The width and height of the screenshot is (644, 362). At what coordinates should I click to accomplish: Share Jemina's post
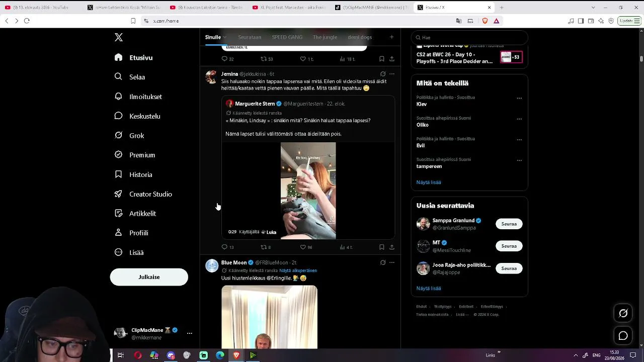392,247
